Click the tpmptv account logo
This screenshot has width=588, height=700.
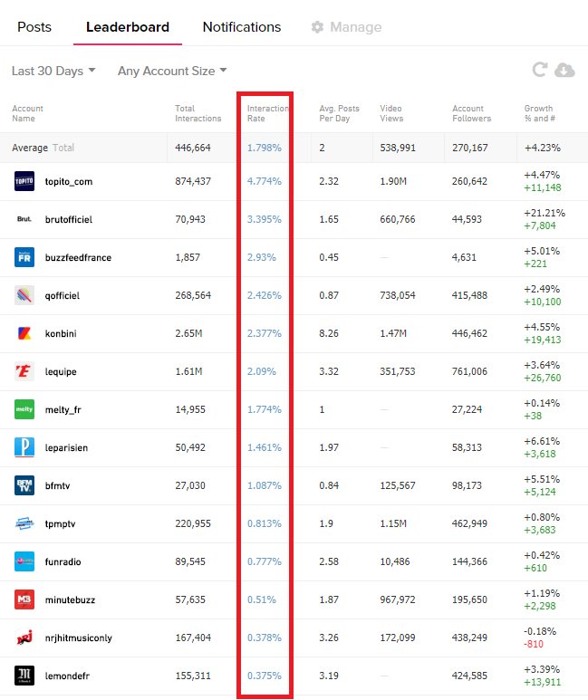click(x=24, y=523)
